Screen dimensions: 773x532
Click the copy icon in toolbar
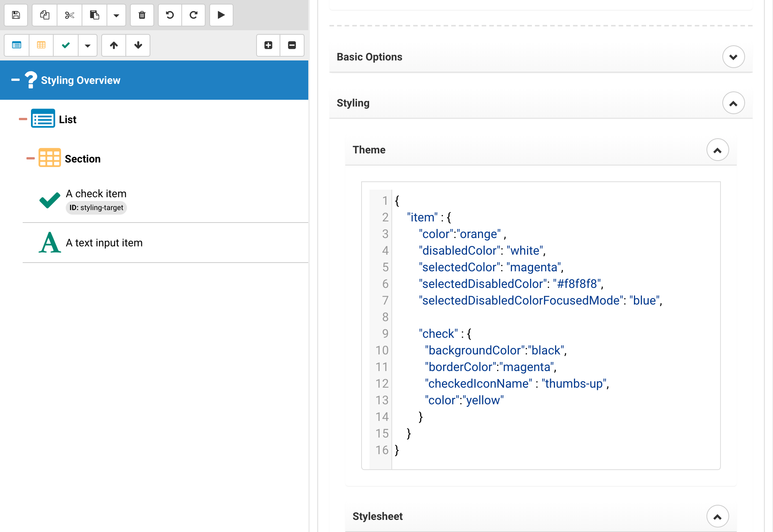pos(45,15)
